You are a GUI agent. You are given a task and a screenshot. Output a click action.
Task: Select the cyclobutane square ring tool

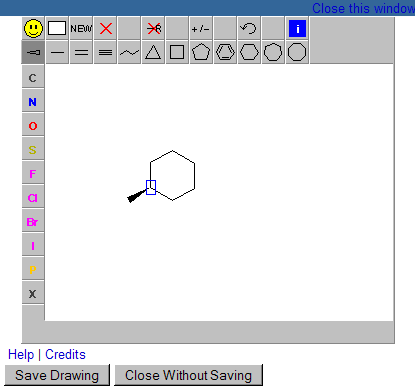(x=177, y=52)
